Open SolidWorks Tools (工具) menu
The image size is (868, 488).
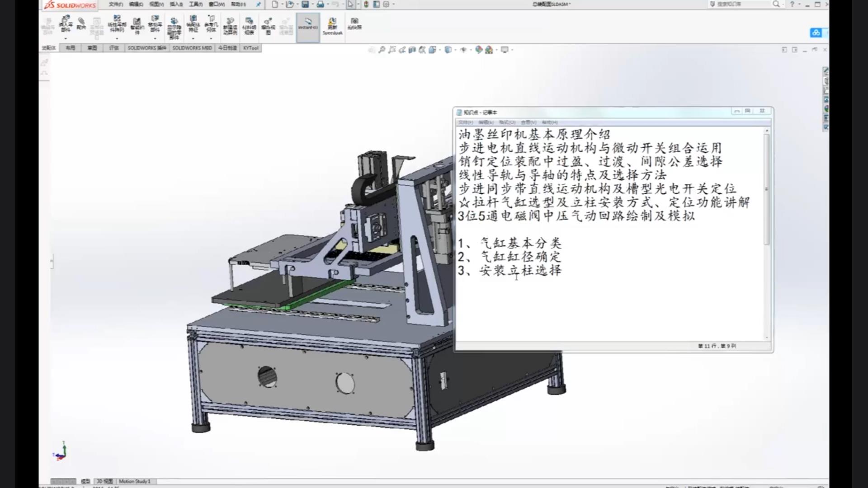(196, 4)
